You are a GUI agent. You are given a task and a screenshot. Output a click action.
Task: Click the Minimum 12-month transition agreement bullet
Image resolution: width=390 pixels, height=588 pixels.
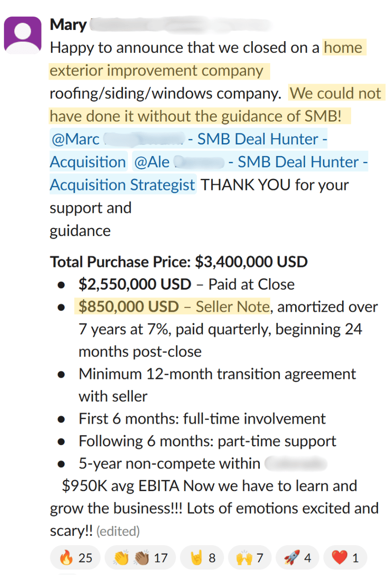(217, 374)
